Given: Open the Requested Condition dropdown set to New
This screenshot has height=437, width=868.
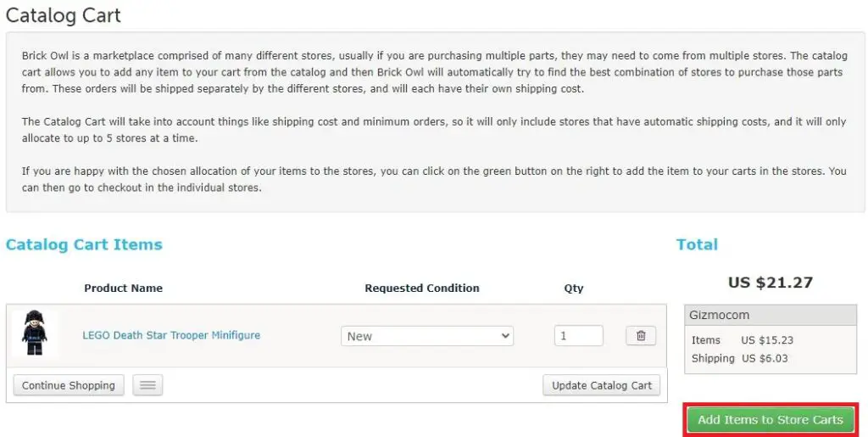Looking at the screenshot, I should 427,336.
